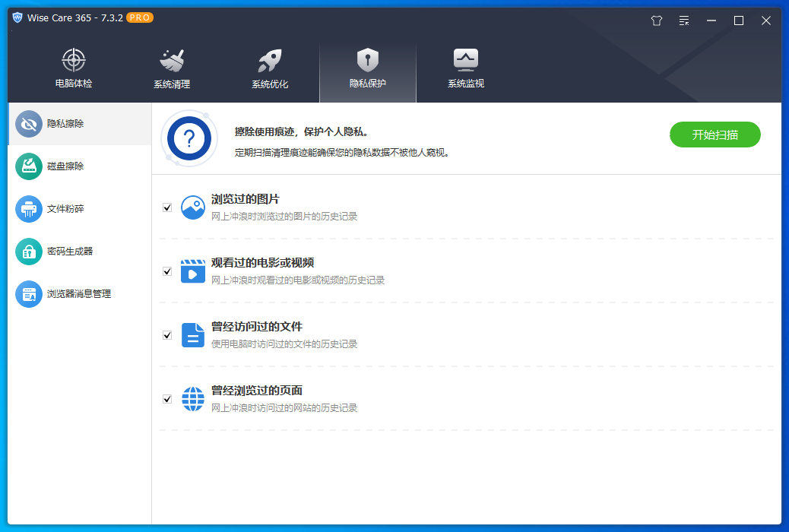Click the picture icon beside browsed images entry
This screenshot has height=532, width=789.
point(192,206)
